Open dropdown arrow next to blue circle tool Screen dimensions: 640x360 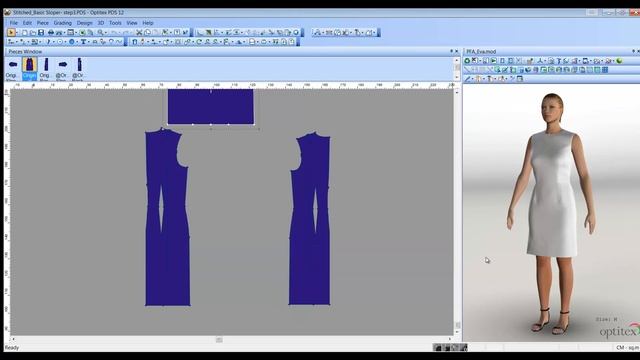pos(77,42)
